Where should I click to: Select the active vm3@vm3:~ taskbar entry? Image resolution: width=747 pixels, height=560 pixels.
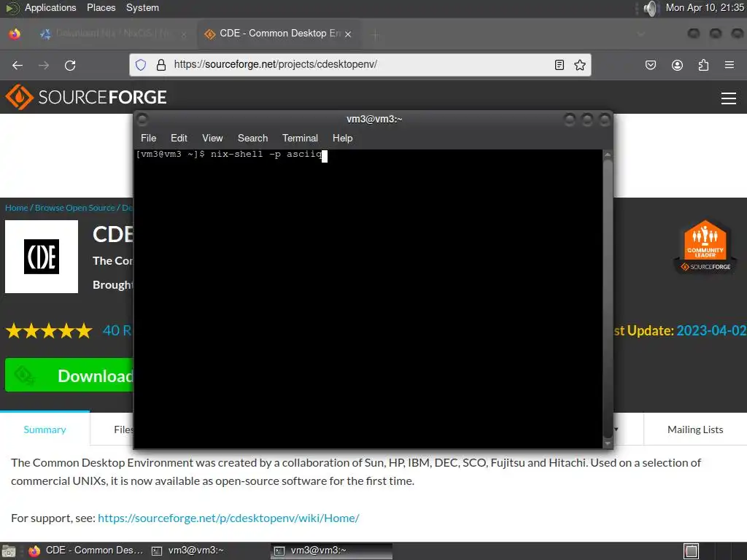[x=332, y=551]
